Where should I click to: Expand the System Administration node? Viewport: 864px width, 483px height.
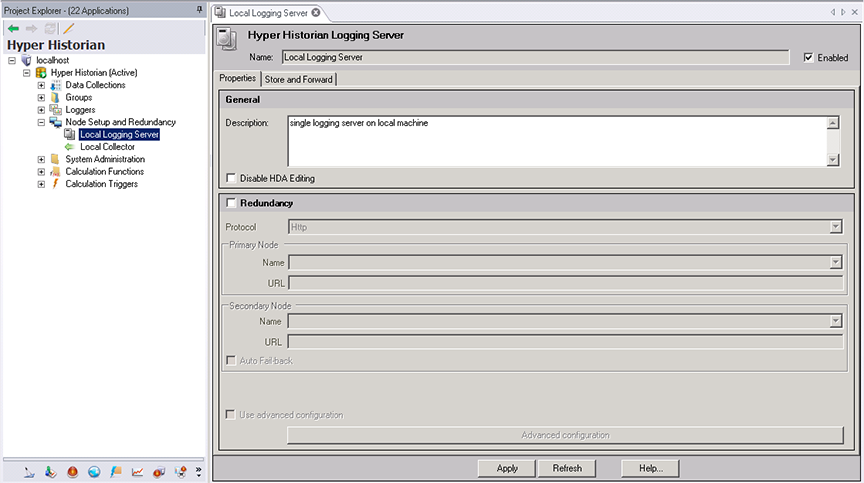click(41, 159)
